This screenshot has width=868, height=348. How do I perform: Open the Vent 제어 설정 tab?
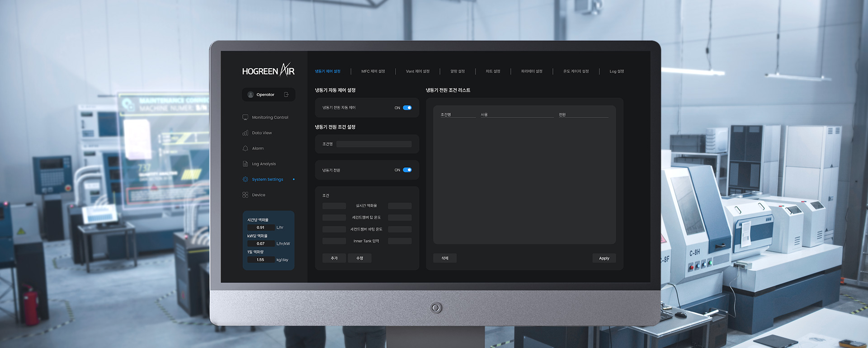coord(417,71)
